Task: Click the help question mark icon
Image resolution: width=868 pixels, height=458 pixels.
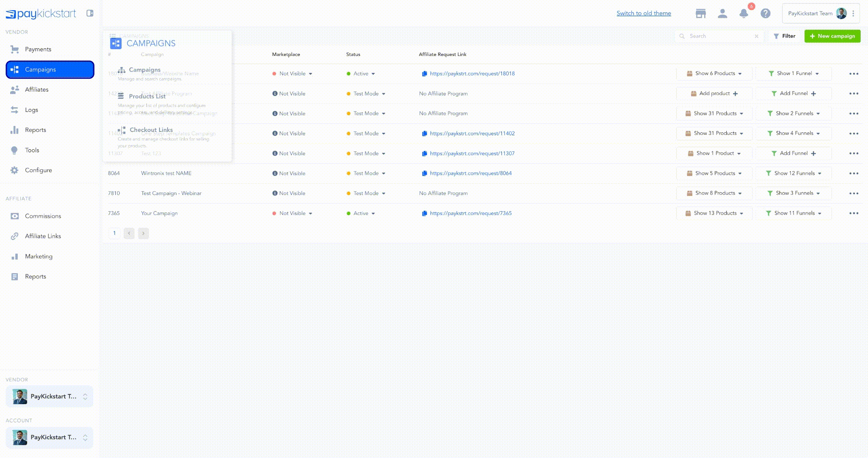Action: [x=765, y=14]
